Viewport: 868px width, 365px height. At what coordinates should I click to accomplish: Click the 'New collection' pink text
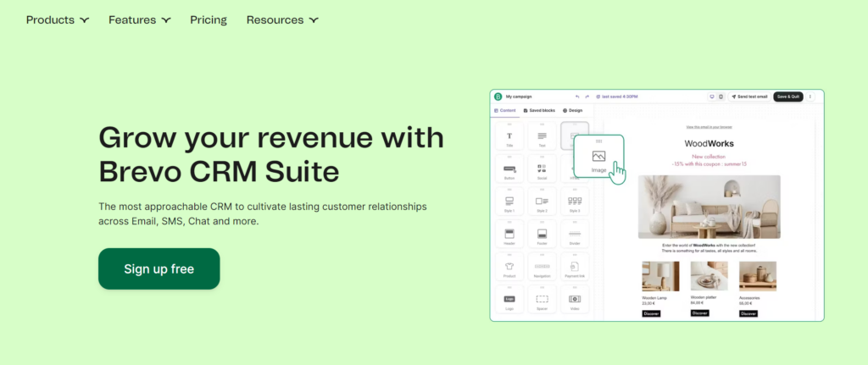point(709,157)
